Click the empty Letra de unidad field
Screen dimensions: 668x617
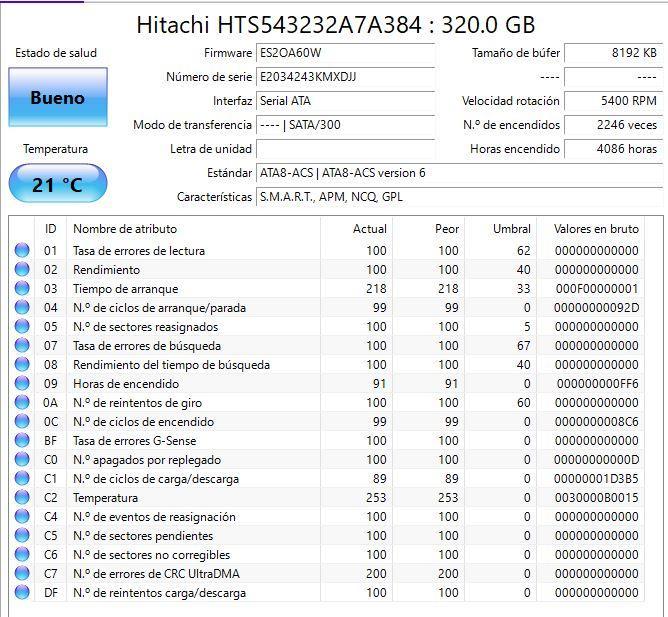tap(346, 149)
